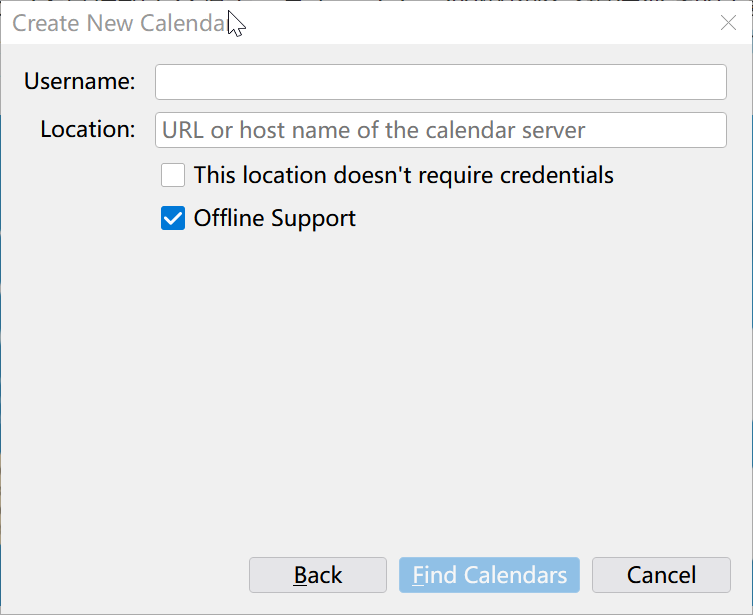Focus the Location URL input field
This screenshot has height=615, width=753.
[x=440, y=130]
